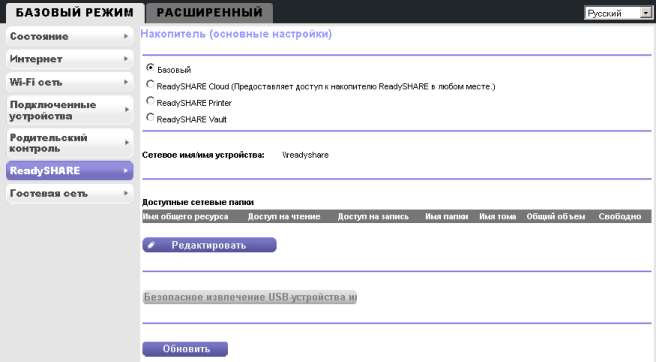Click the arrow next to Wi-Fi сеть
Screen dimensions: 656x362
(x=126, y=82)
